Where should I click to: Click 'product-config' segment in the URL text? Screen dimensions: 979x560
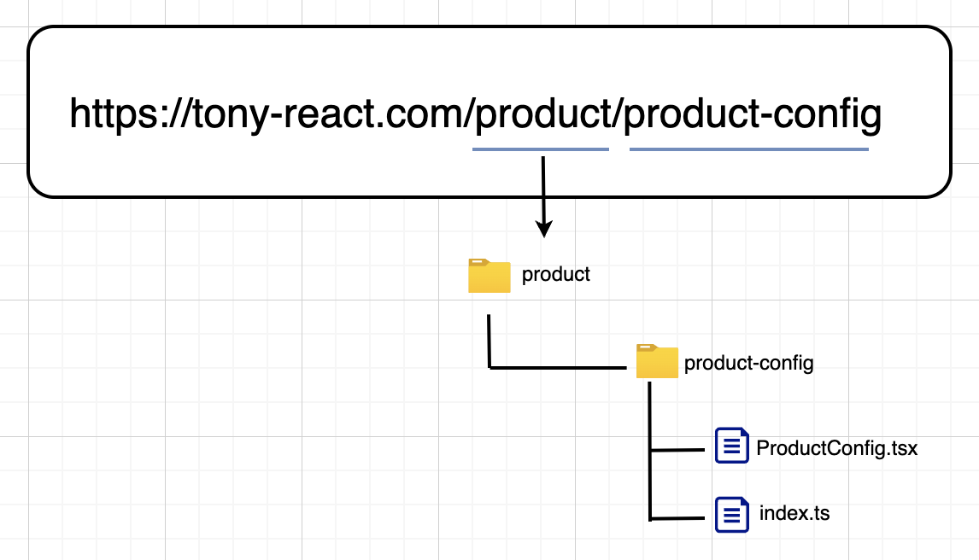[x=752, y=114]
